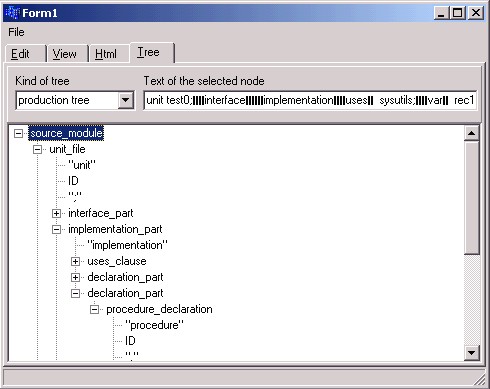Select the procedure_declaration tree item
Image resolution: width=490 pixels, height=389 pixels.
point(159,309)
